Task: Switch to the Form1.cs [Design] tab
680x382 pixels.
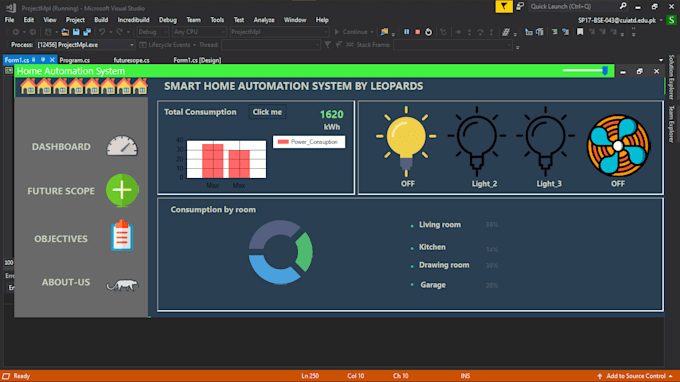Action: [x=197, y=60]
